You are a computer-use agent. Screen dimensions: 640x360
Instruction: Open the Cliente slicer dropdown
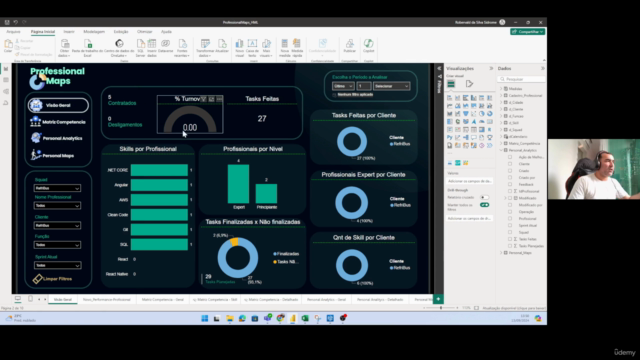click(57, 225)
